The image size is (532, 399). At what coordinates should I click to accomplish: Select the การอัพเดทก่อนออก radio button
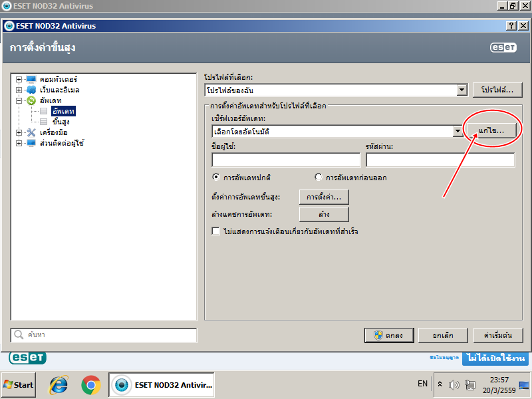click(x=319, y=177)
